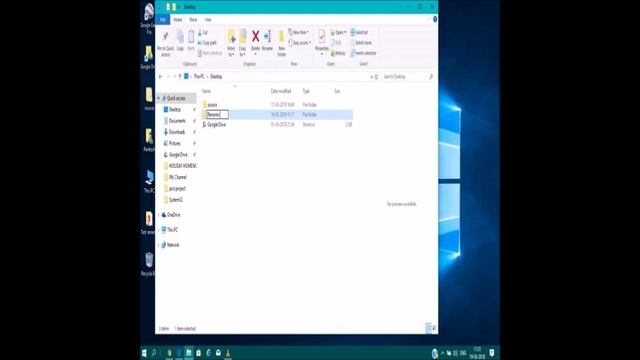The image size is (640, 360).
Task: Select Downloads in Quick access
Action: pos(177,132)
